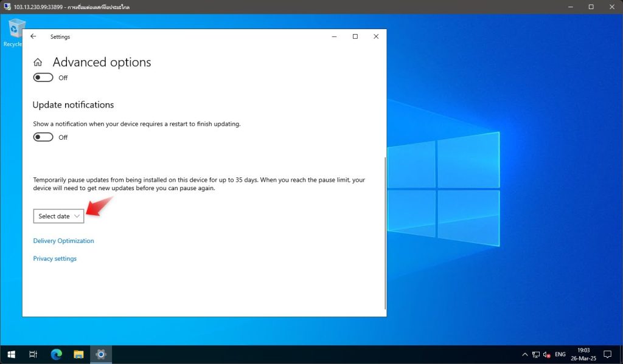Screen dimensions: 623x364
Task: Select the ENG language indicator
Action: click(559, 354)
